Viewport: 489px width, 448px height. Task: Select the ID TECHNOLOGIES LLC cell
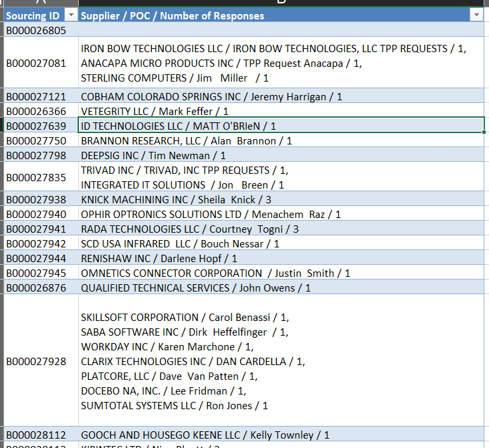281,125
